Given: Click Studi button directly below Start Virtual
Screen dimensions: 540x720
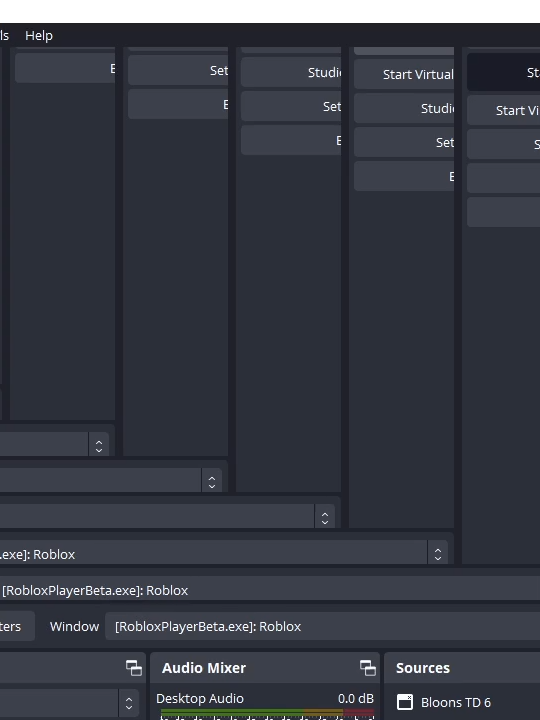Looking at the screenshot, I should 404,108.
